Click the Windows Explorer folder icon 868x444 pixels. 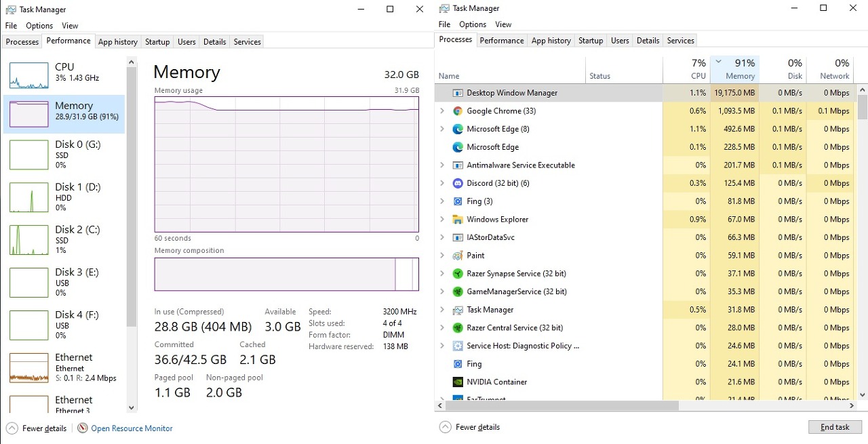(458, 220)
